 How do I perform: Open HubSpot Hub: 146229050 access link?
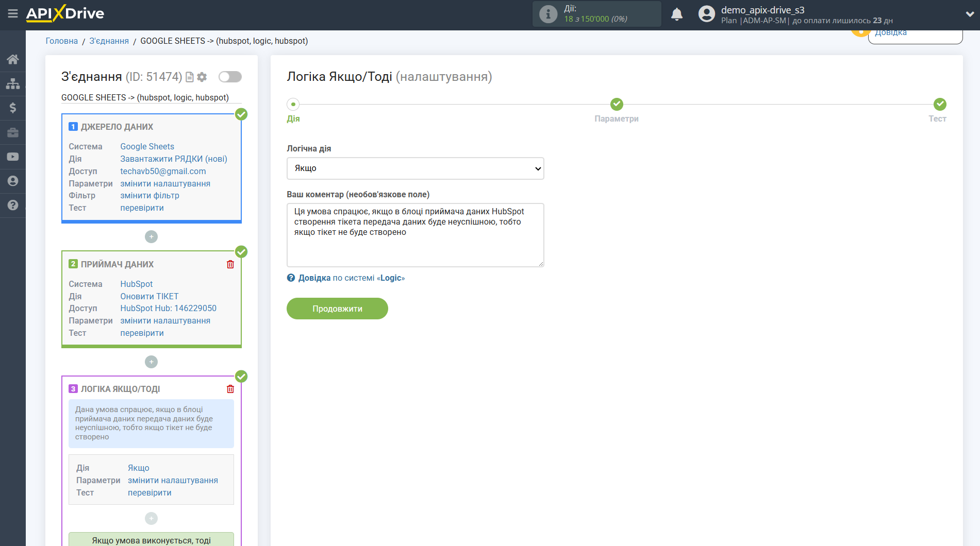(169, 309)
